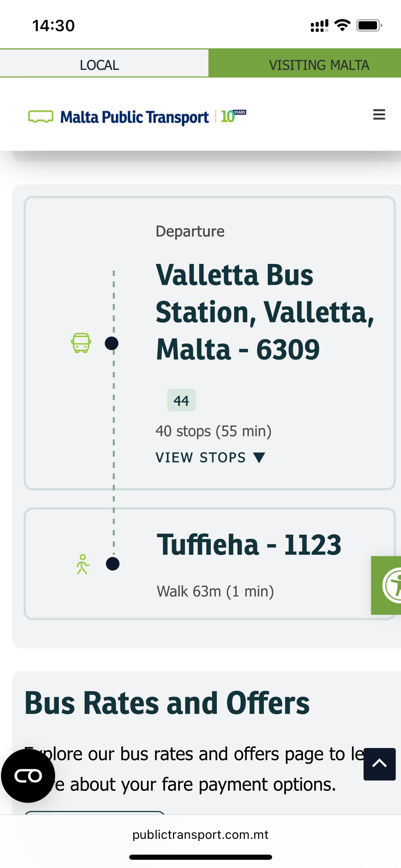Screen dimensions: 401x868
Task: Tap the publictransport.com.mt address bar
Action: (x=200, y=834)
